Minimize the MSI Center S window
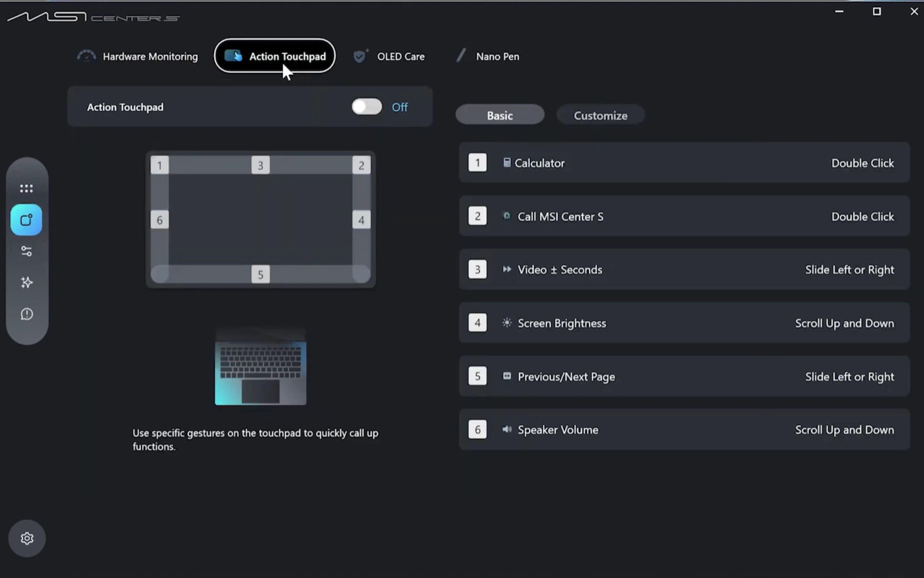This screenshot has height=578, width=924. click(x=839, y=12)
